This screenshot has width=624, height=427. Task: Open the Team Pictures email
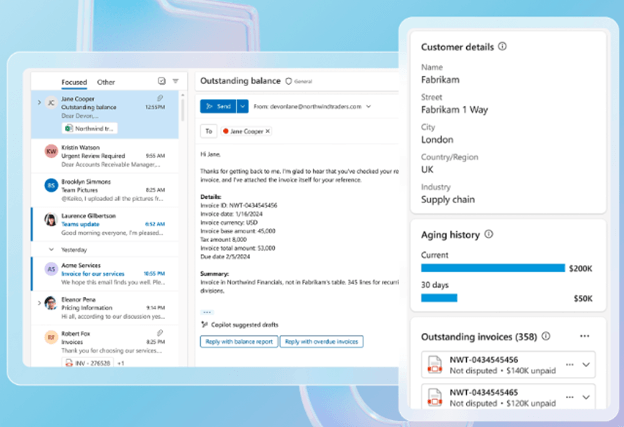click(105, 190)
